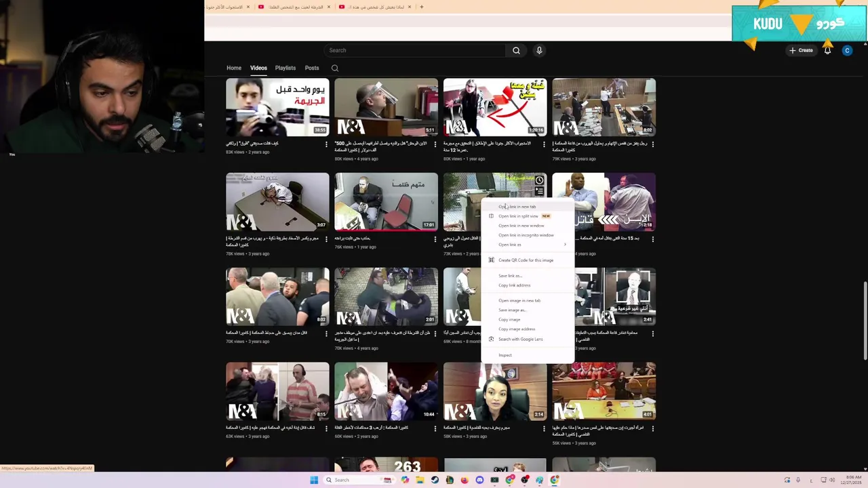Open video thumbnail with 8:15 duration

coord(277,392)
